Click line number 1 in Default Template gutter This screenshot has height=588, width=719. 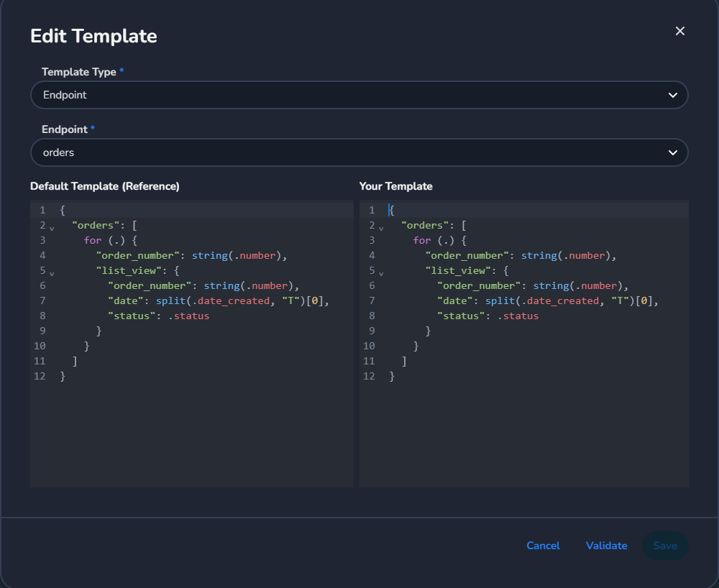[x=42, y=211]
